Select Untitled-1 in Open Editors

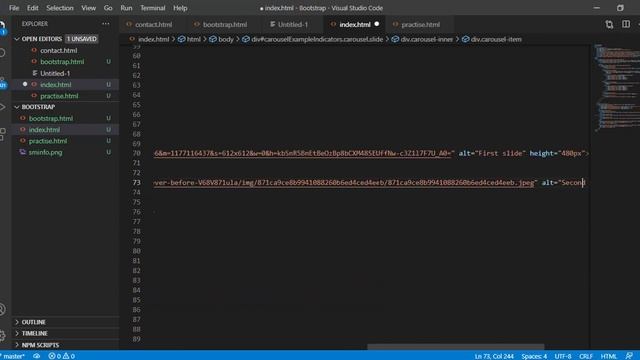click(55, 73)
